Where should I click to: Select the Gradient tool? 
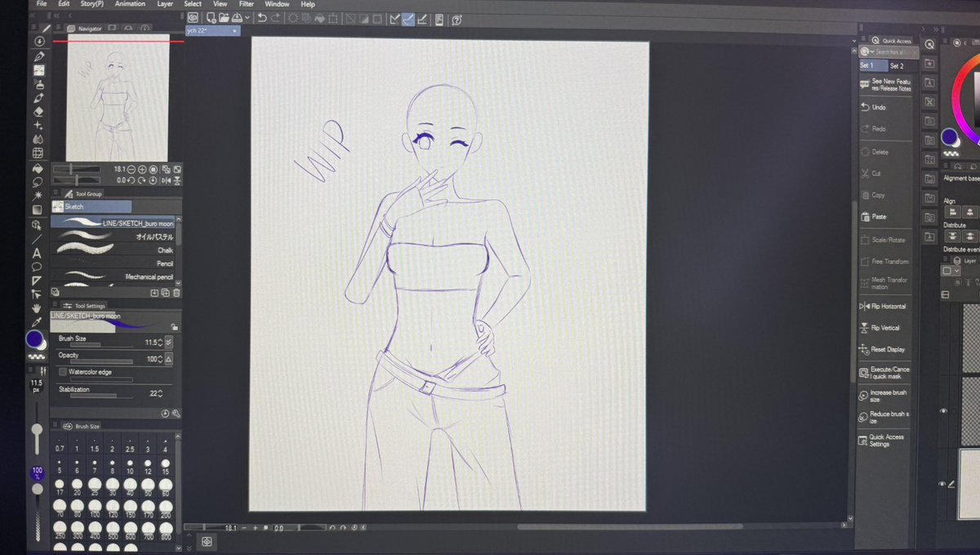click(x=38, y=210)
